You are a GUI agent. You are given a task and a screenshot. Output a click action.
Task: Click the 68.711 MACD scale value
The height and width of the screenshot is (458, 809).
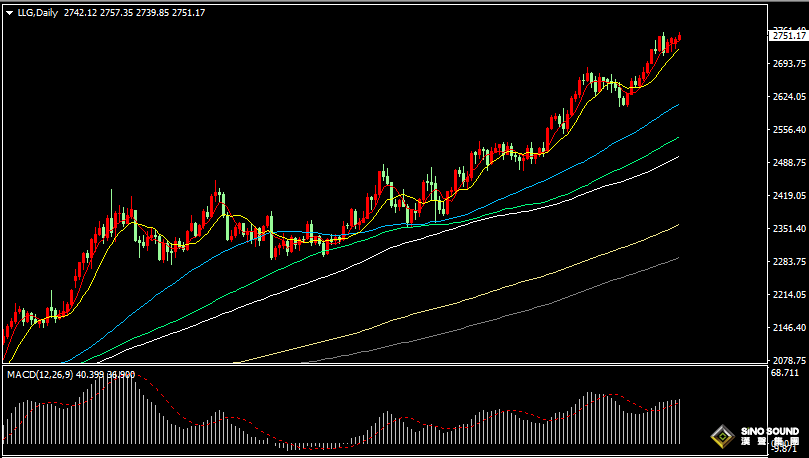784,372
